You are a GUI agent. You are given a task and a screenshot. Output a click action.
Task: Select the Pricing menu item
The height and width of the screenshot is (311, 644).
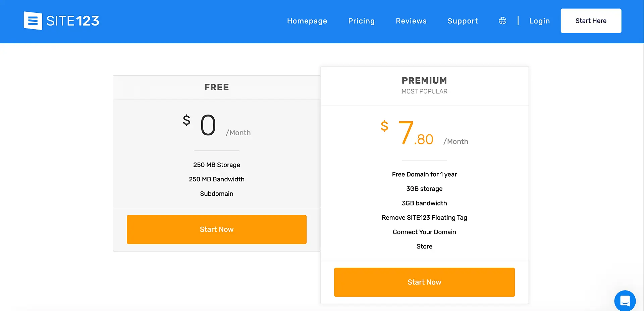click(361, 21)
